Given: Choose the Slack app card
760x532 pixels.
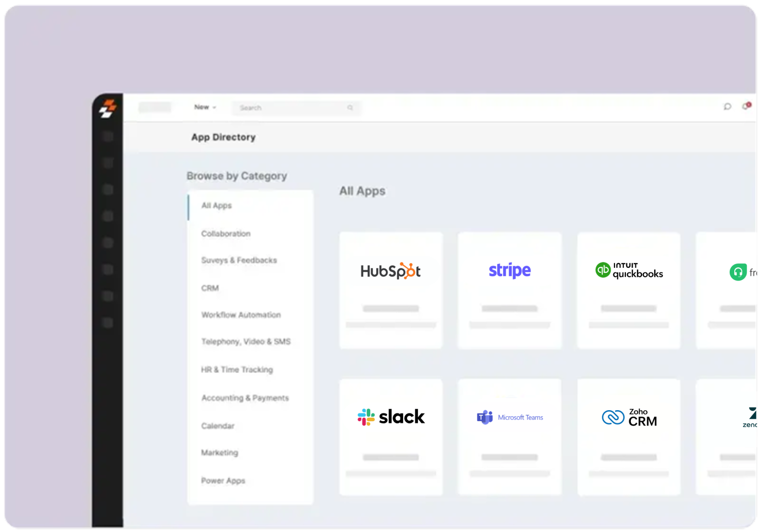Looking at the screenshot, I should [390, 437].
